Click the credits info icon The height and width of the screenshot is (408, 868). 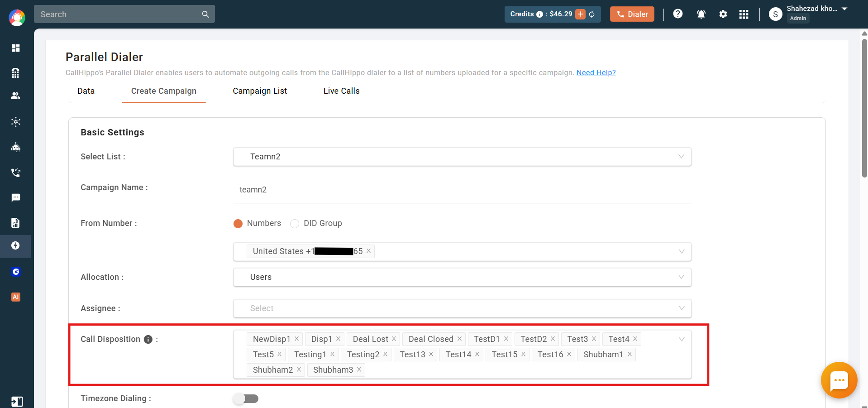[x=539, y=14]
